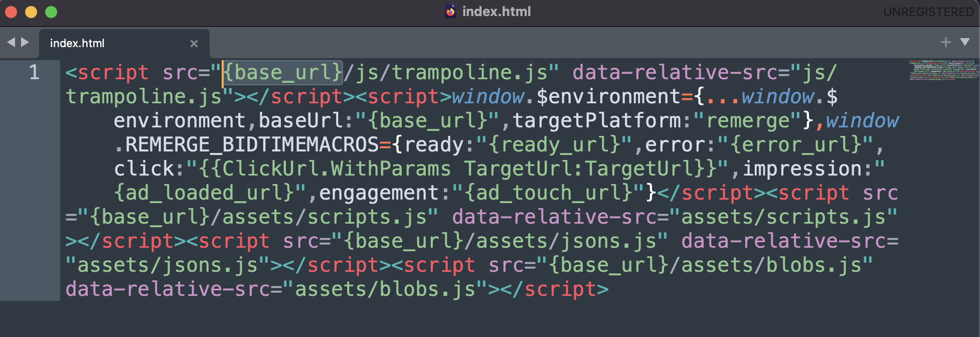Click the index.html title bar file icon
The width and height of the screenshot is (980, 337).
(450, 11)
